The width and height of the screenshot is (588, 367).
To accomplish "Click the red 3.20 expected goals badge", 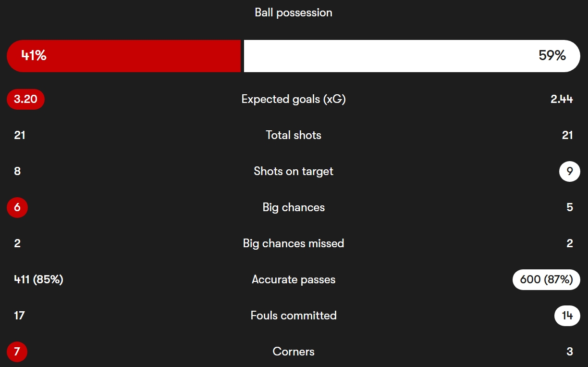I will pos(25,100).
